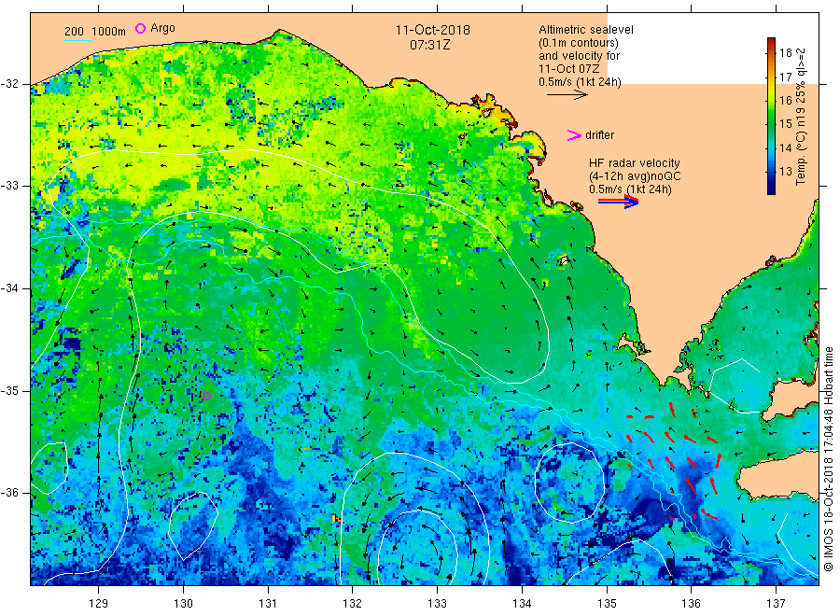This screenshot has width=840, height=616.
Task: Click the latitude label -32
Action: coord(10,84)
